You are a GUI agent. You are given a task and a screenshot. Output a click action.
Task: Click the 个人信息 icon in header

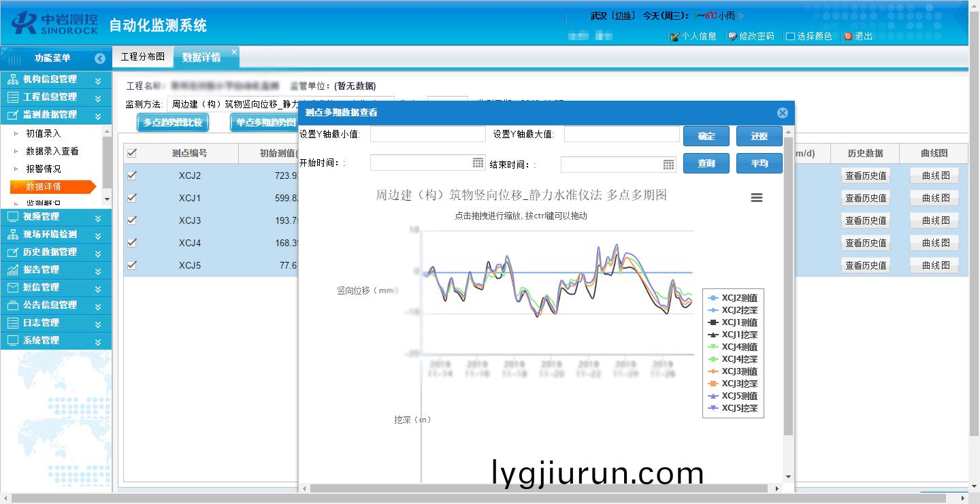coord(674,37)
